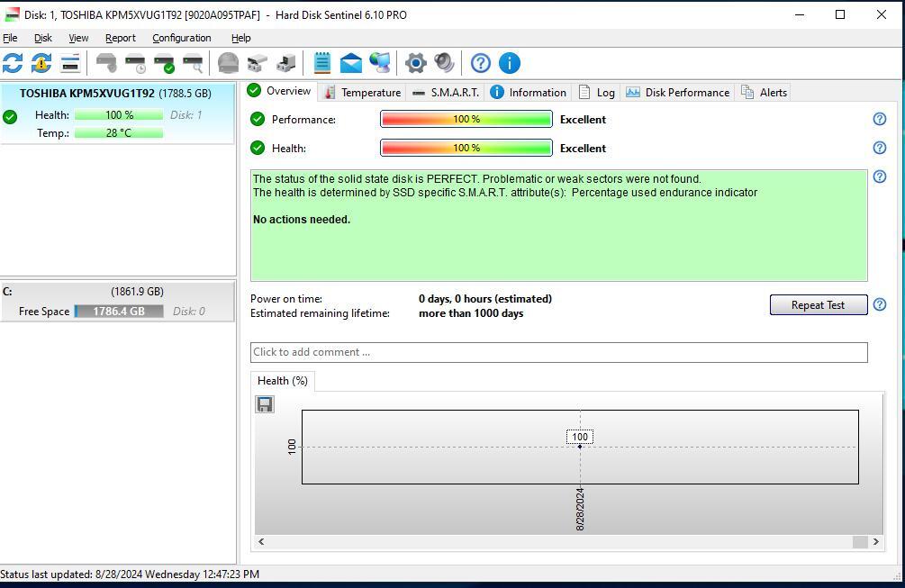The width and height of the screenshot is (905, 588).
Task: Switch to the Alerts tab
Action: pyautogui.click(x=764, y=93)
